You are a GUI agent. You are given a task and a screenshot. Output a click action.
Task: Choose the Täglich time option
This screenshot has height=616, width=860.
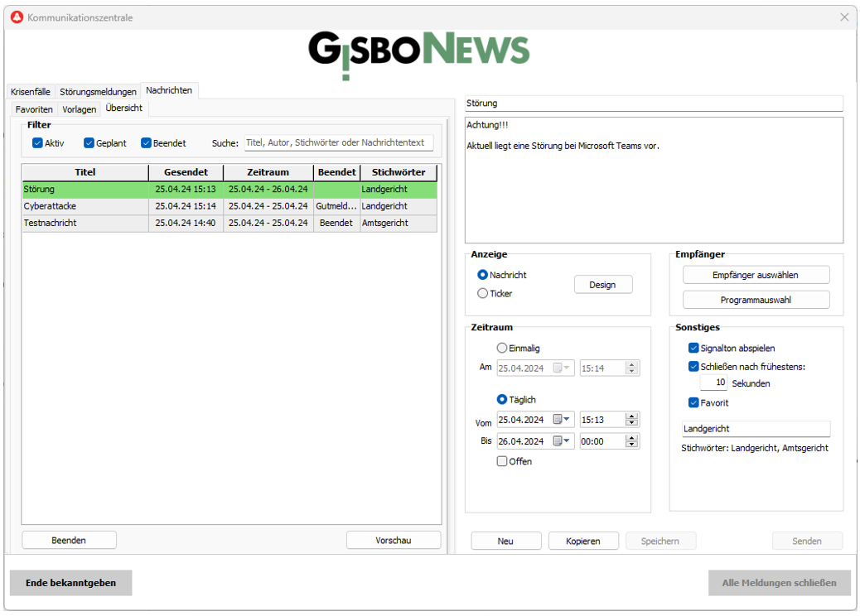point(502,400)
